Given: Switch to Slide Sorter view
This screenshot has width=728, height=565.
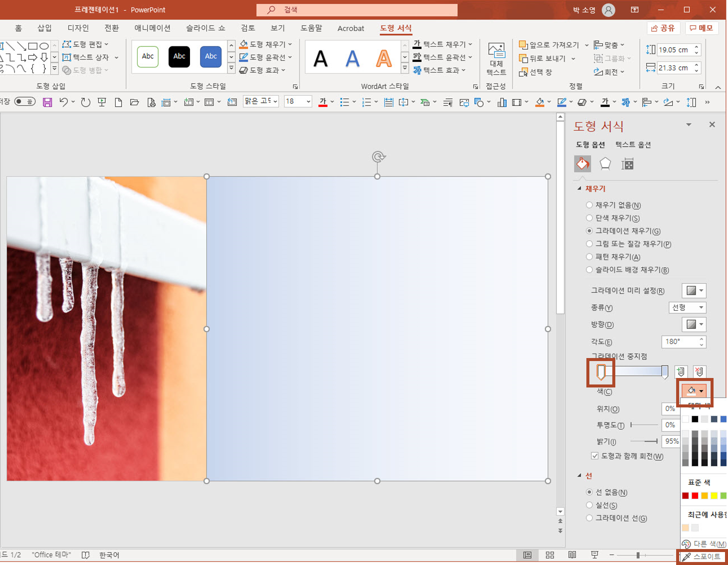Looking at the screenshot, I should click(550, 555).
